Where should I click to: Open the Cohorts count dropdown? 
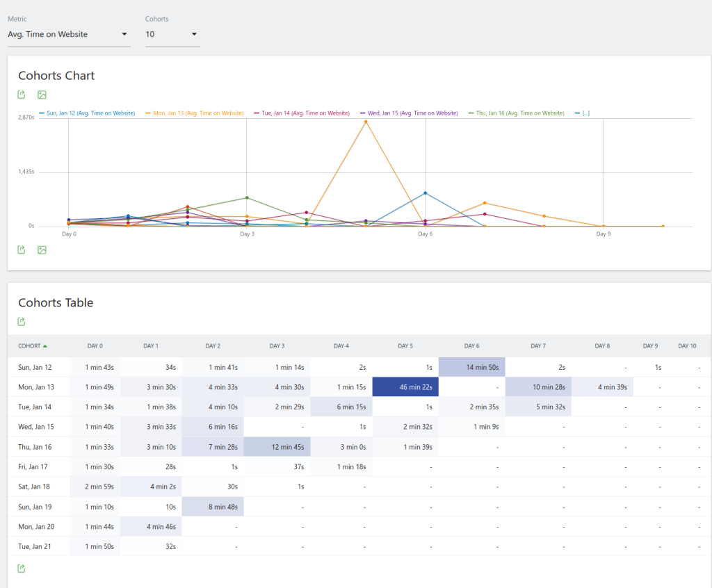click(x=172, y=34)
